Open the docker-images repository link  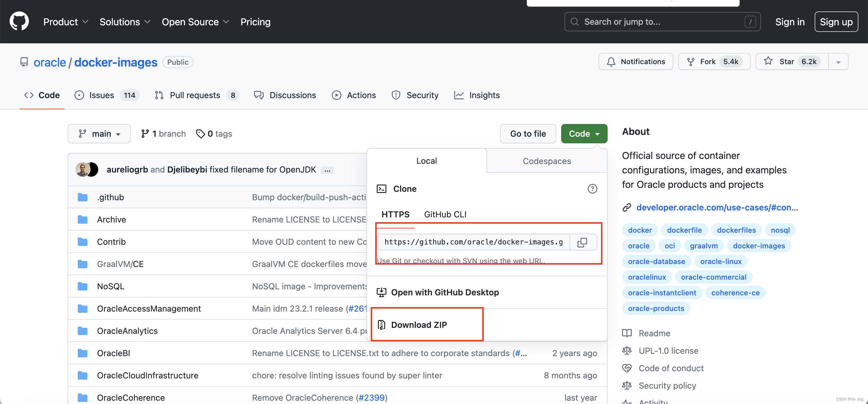point(115,62)
